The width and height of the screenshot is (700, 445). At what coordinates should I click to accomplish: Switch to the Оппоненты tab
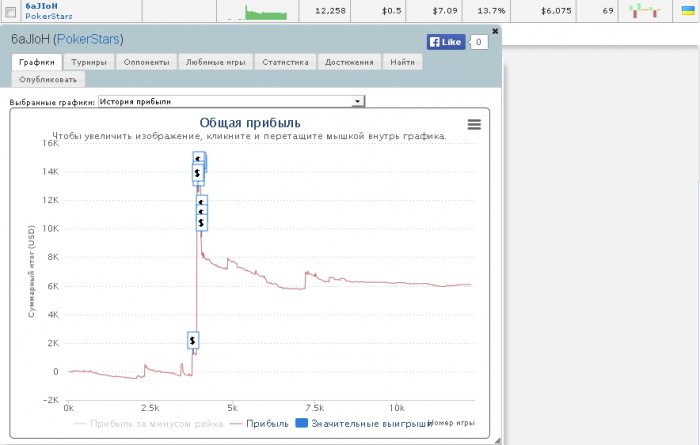coord(146,62)
